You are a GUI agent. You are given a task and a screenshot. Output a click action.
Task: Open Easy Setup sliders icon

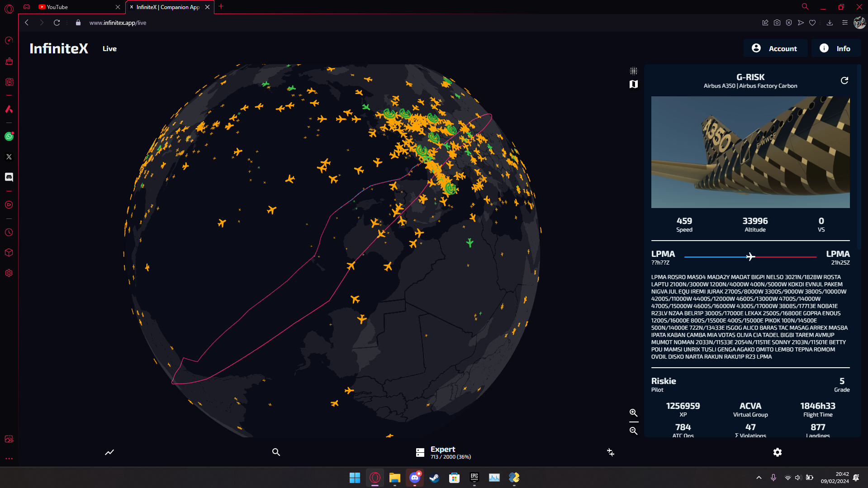pos(844,23)
